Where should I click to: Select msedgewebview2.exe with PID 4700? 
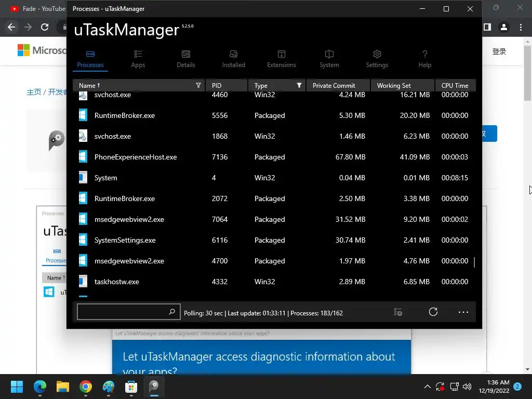coord(274,261)
